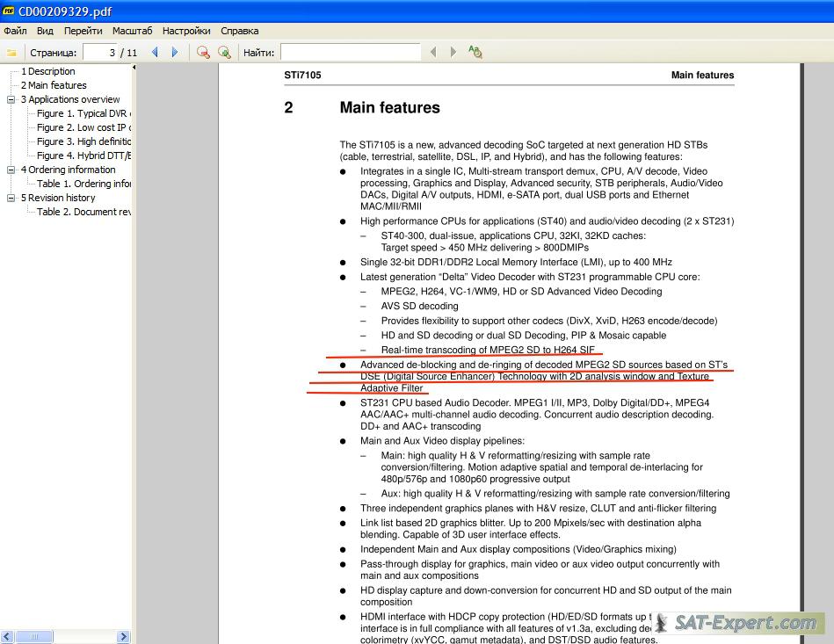Click the find previous arrow
Viewport: 834px width, 644px height.
[433, 52]
